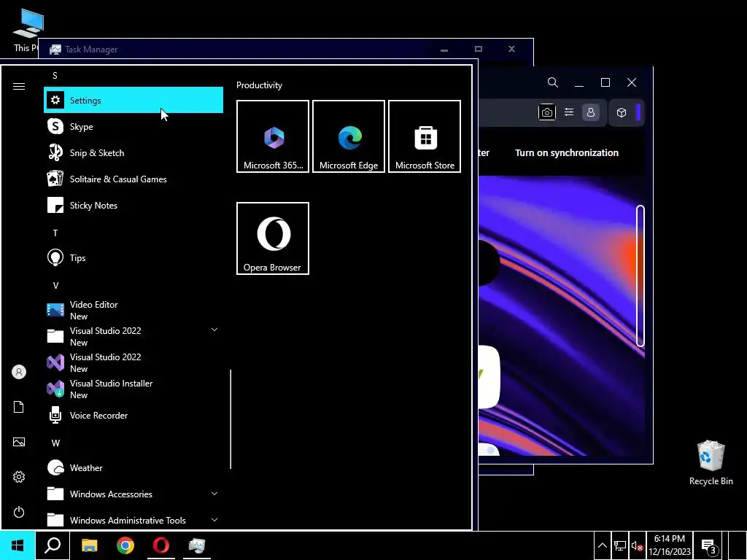
Task: Click Opera's snapshot camera icon
Action: (x=547, y=112)
